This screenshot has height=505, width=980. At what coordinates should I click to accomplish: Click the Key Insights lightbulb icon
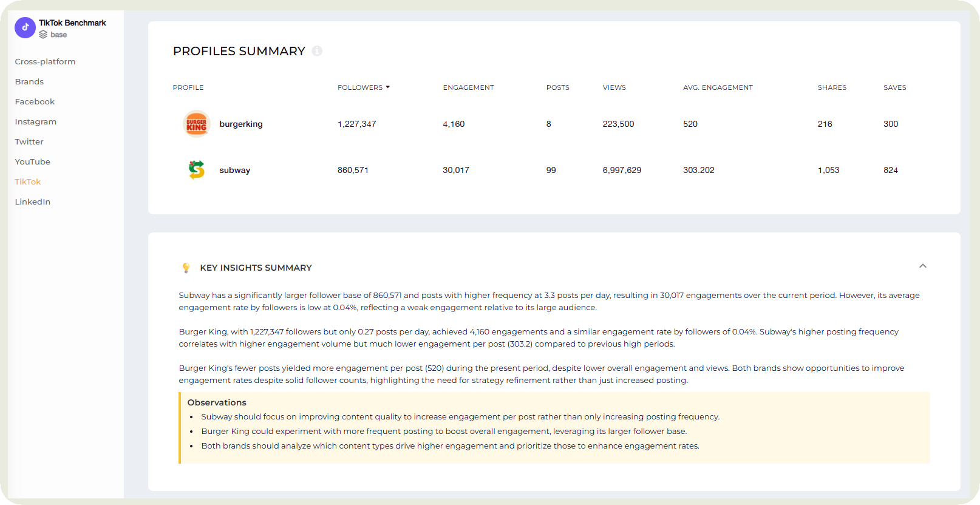(x=186, y=268)
